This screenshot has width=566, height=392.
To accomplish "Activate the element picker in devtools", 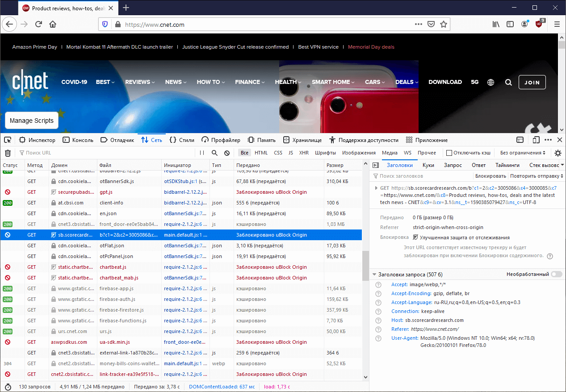I will pyautogui.click(x=8, y=140).
